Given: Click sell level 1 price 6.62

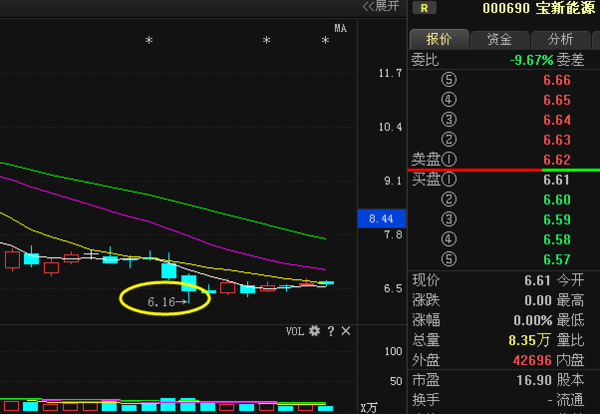Looking at the screenshot, I should pyautogui.click(x=556, y=160).
